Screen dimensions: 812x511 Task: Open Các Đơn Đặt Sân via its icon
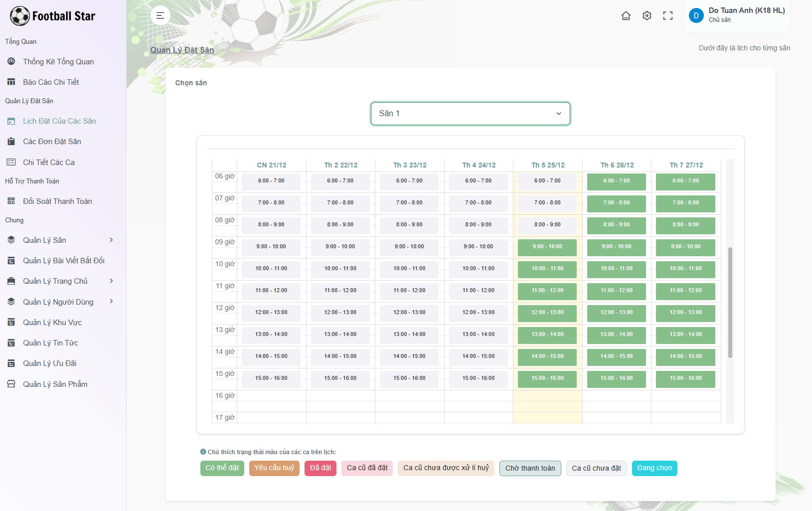(11, 141)
